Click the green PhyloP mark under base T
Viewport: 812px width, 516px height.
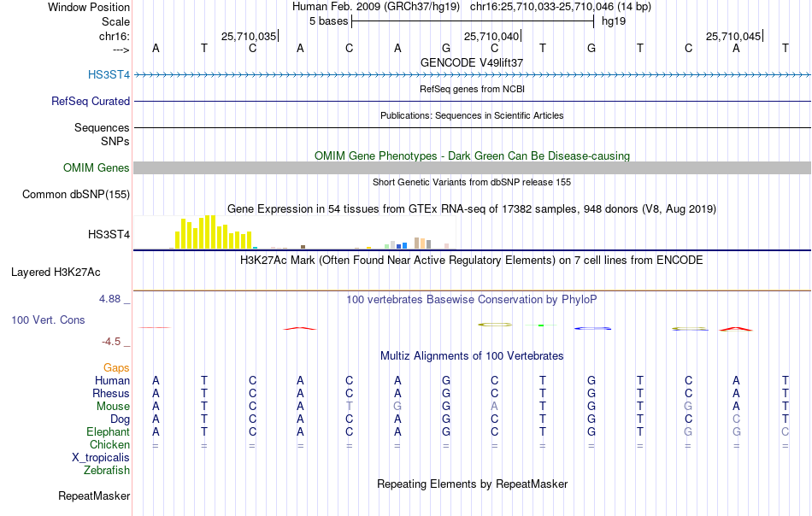pos(541,325)
